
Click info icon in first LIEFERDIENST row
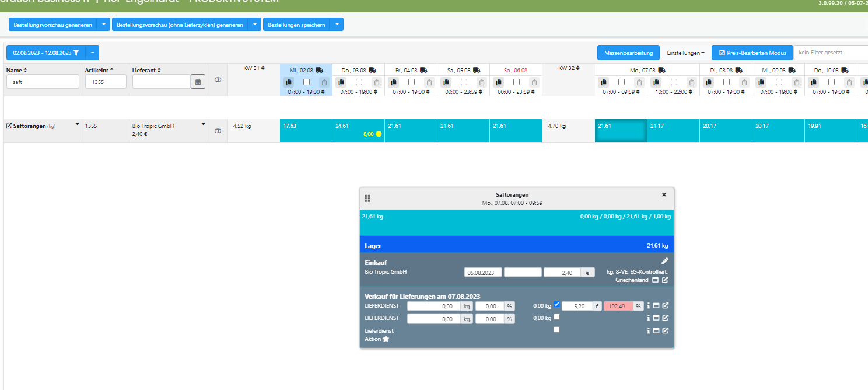point(649,305)
